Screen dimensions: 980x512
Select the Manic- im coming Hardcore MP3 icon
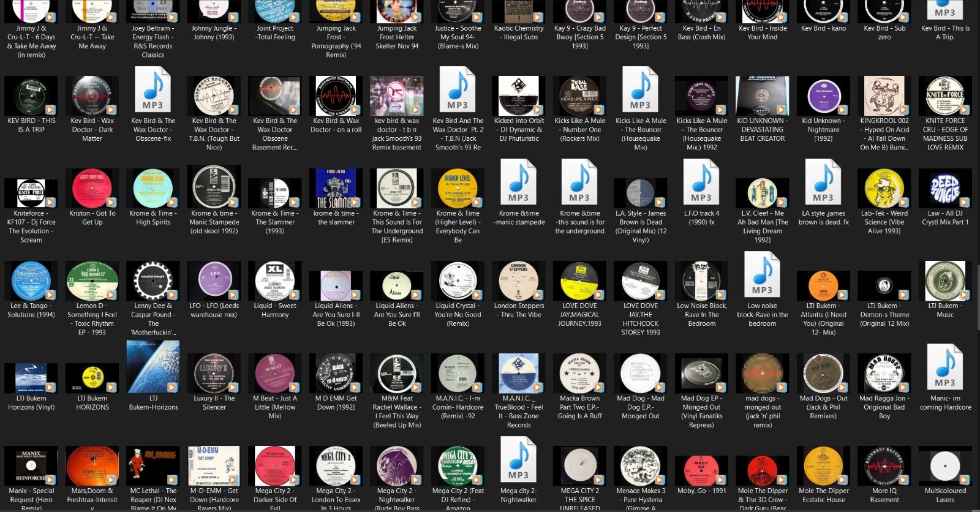tap(945, 368)
